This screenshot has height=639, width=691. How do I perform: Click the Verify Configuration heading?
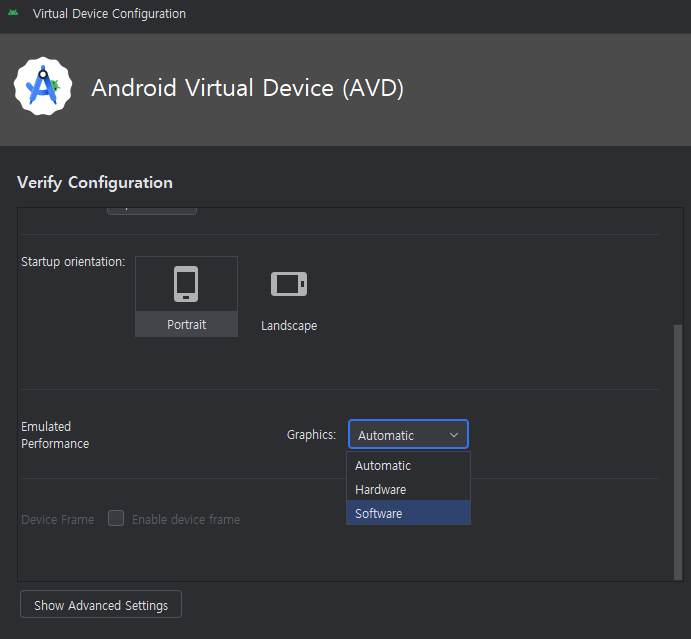point(95,182)
